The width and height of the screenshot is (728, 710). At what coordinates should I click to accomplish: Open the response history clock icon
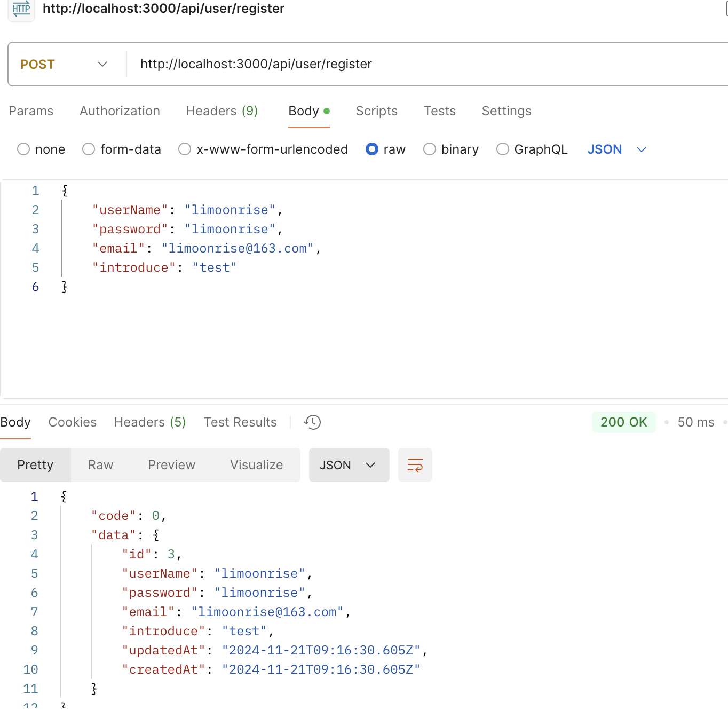click(x=313, y=422)
